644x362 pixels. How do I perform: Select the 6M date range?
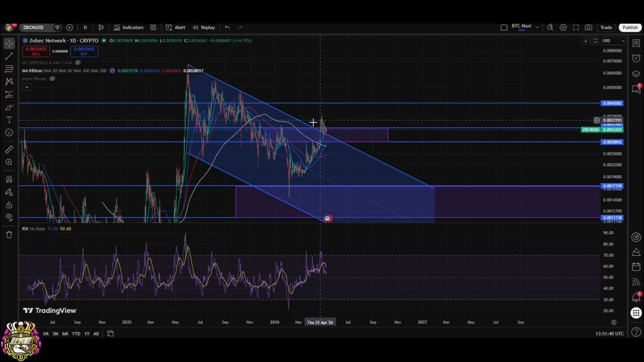65,334
